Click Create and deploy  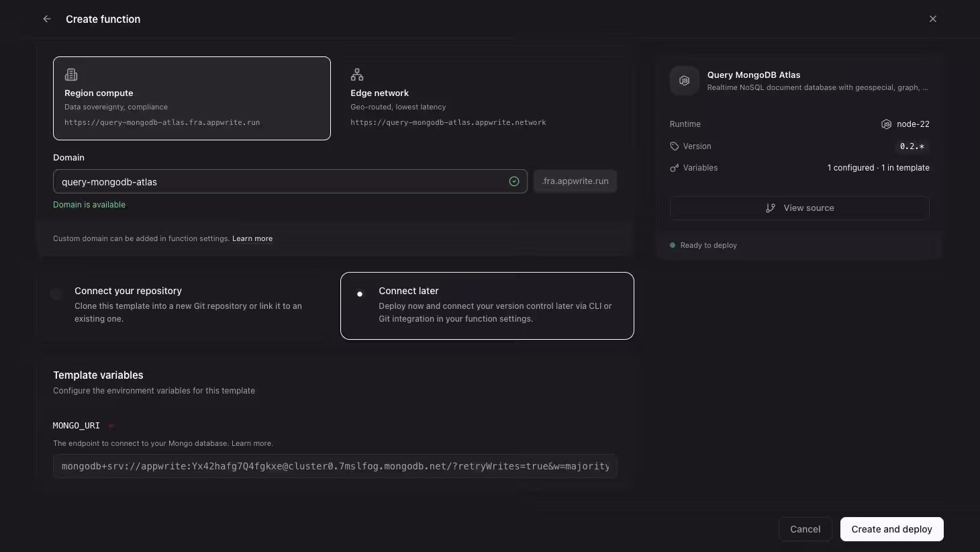click(892, 529)
